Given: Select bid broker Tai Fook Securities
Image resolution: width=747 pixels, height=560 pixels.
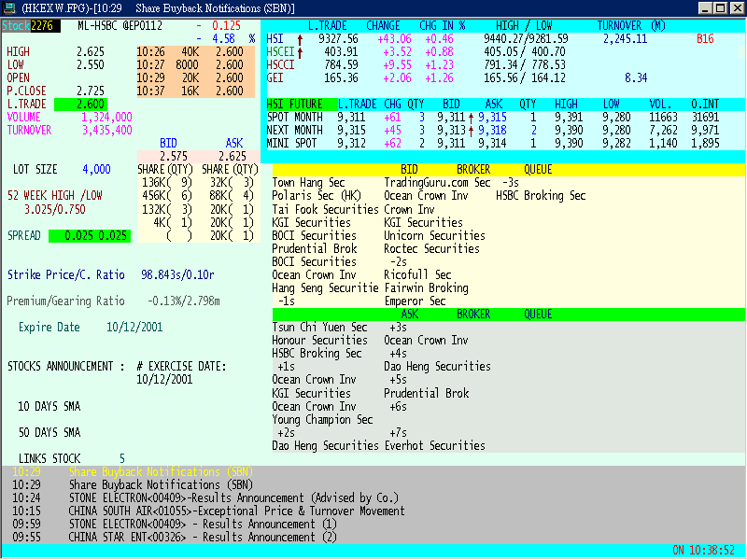Looking at the screenshot, I should [325, 209].
